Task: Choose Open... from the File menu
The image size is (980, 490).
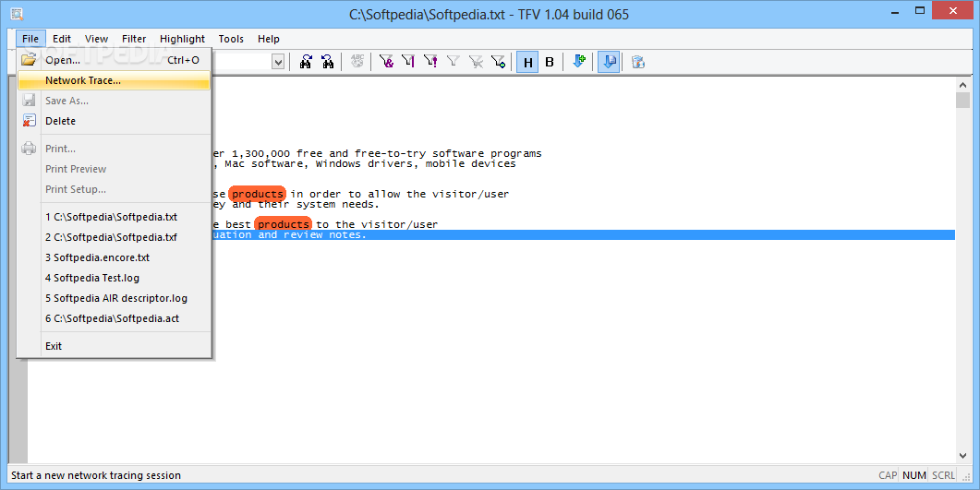Action: (114, 60)
